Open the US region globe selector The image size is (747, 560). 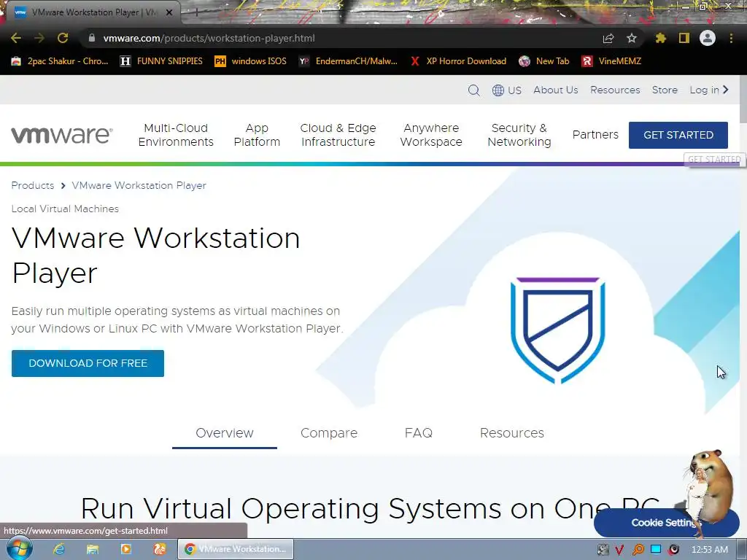[507, 90]
